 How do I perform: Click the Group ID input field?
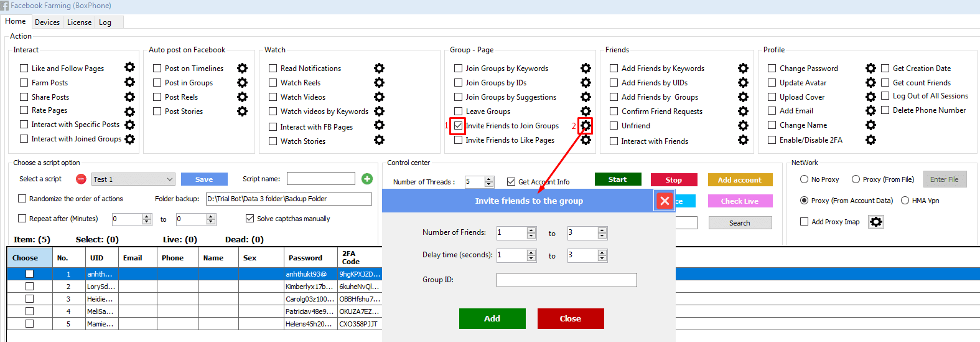pyautogui.click(x=567, y=280)
